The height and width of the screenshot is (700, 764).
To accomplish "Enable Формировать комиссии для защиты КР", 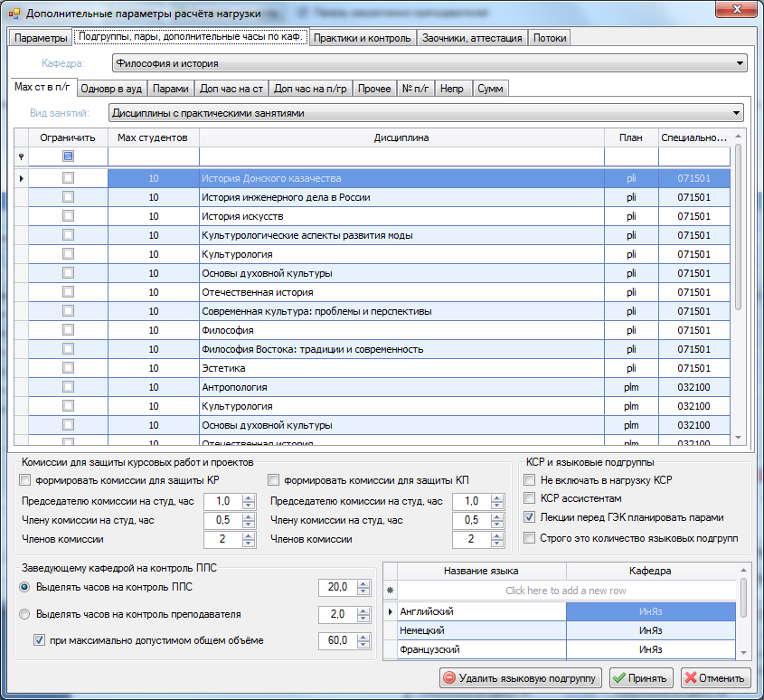I will click(24, 480).
